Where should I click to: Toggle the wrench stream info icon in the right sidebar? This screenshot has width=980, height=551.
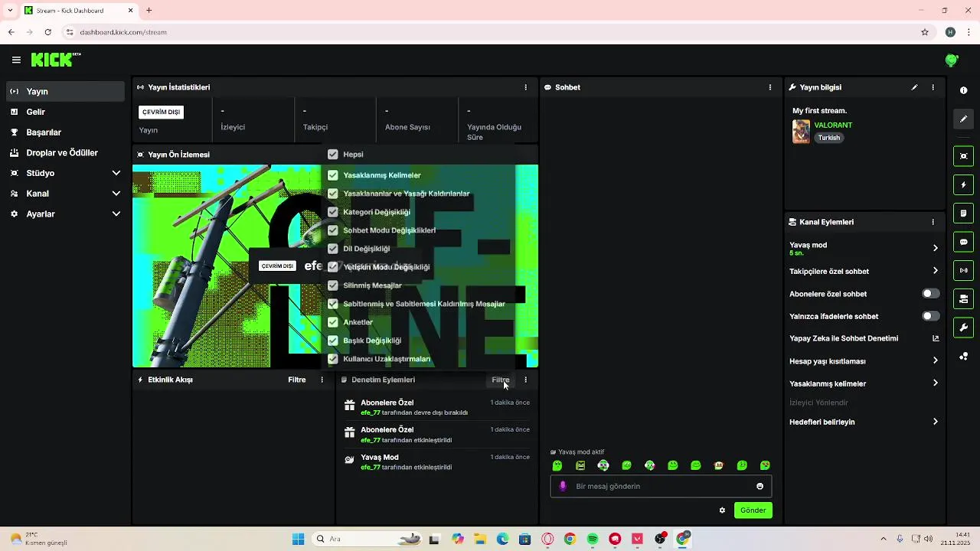point(963,328)
